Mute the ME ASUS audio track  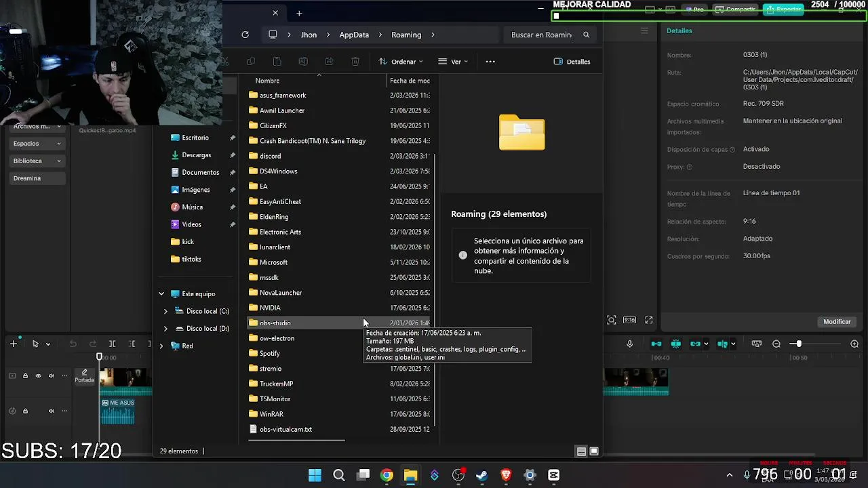51,411
